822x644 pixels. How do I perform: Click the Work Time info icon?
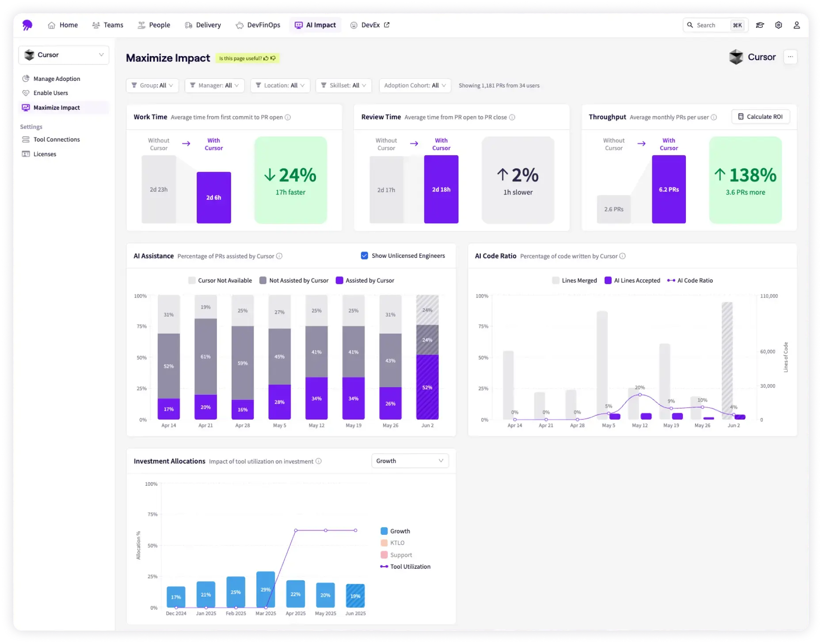tap(288, 117)
